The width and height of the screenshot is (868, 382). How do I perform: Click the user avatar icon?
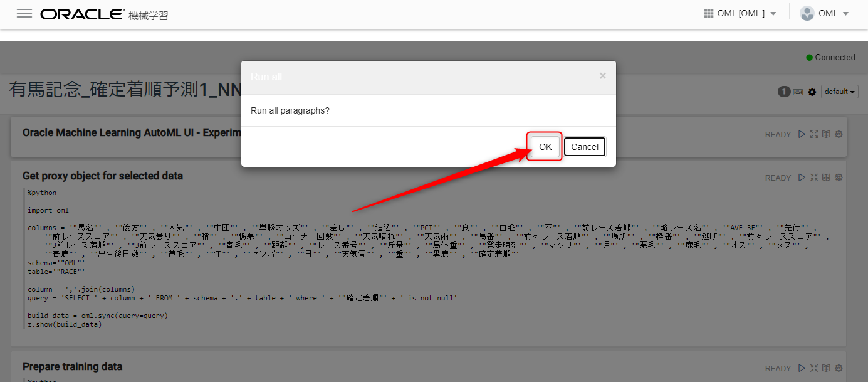(x=807, y=13)
